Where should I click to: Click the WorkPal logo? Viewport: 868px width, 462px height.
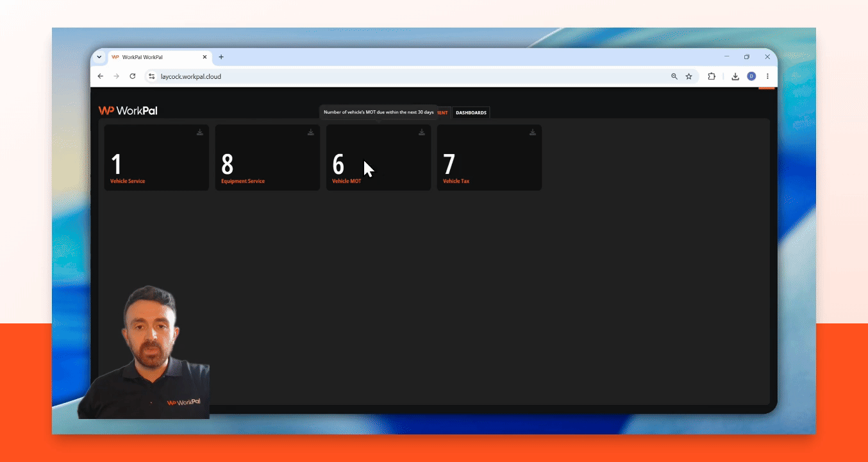click(128, 110)
